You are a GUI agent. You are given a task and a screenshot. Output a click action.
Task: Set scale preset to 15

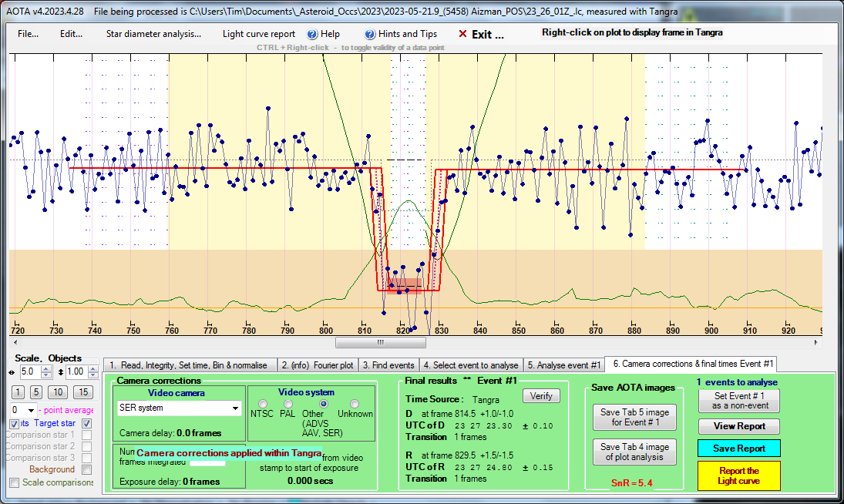pyautogui.click(x=82, y=392)
